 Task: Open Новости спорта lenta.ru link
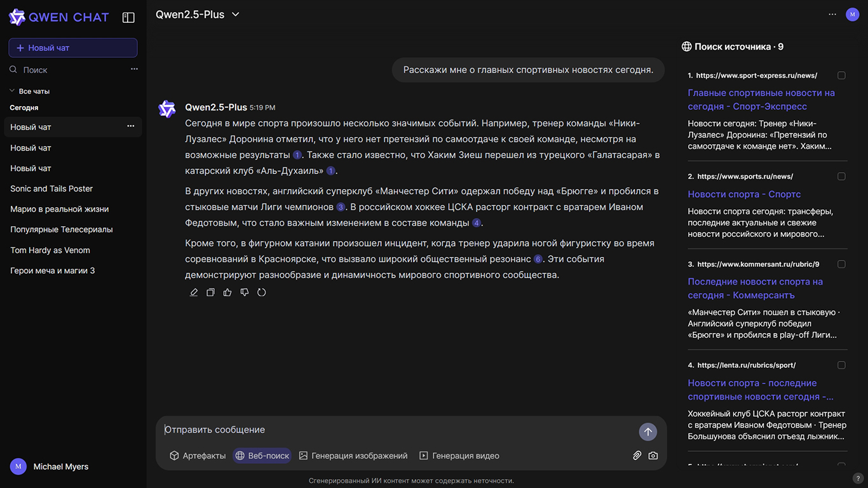[761, 390]
